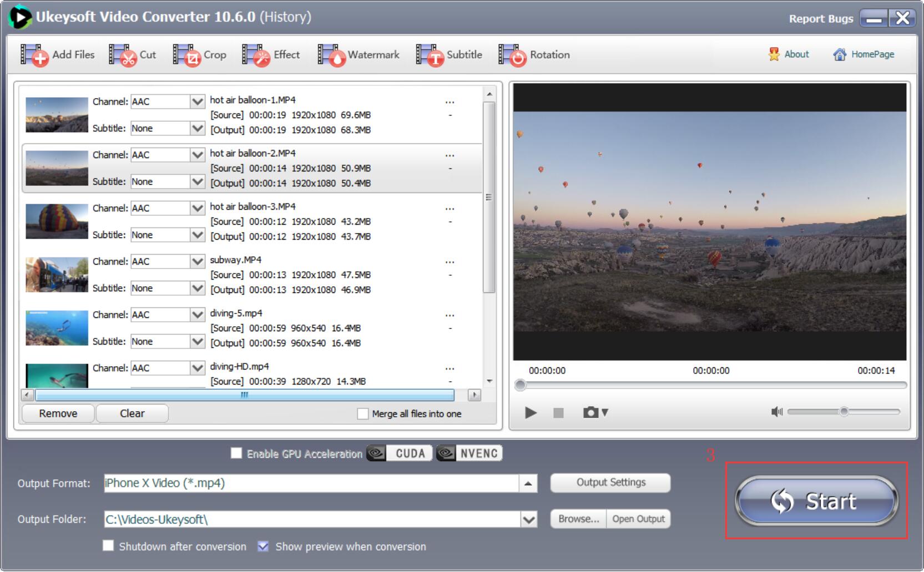Image resolution: width=924 pixels, height=572 pixels.
Task: Expand the Output Format dropdown
Action: 527,483
